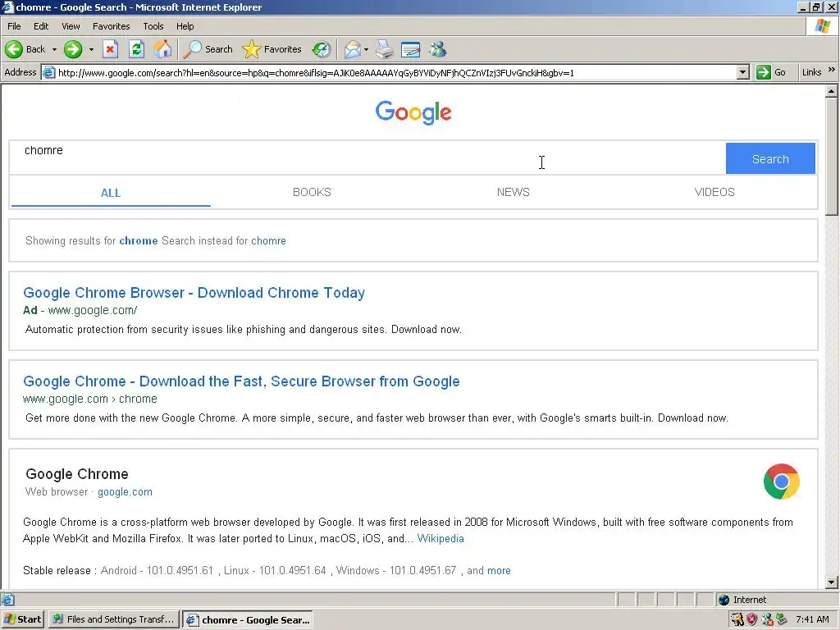Open the History clock icon

(x=322, y=49)
